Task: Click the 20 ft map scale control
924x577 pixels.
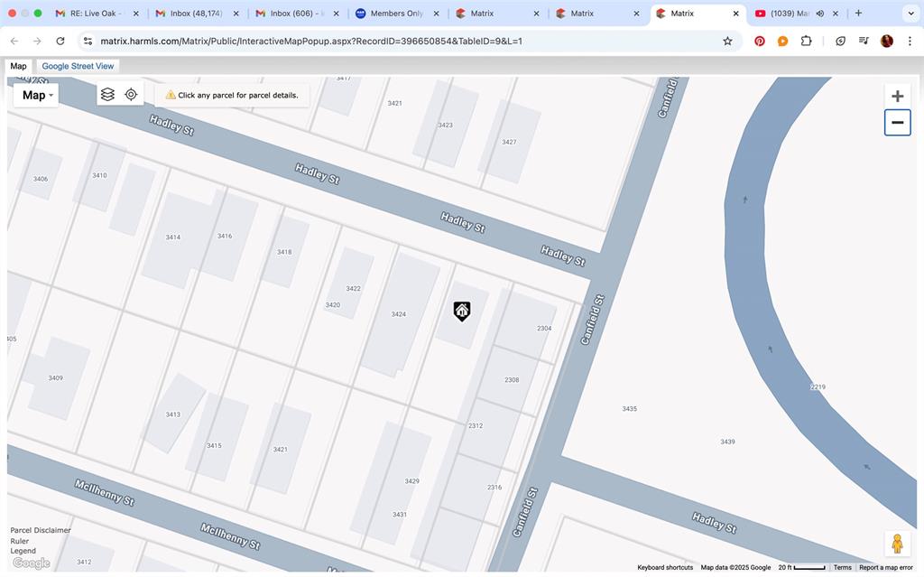Action: click(801, 567)
